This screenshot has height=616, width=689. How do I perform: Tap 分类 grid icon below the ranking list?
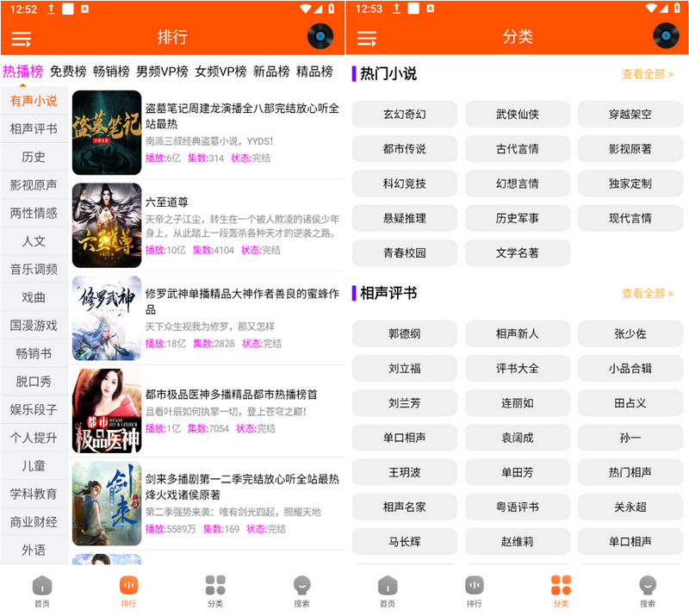pyautogui.click(x=215, y=591)
